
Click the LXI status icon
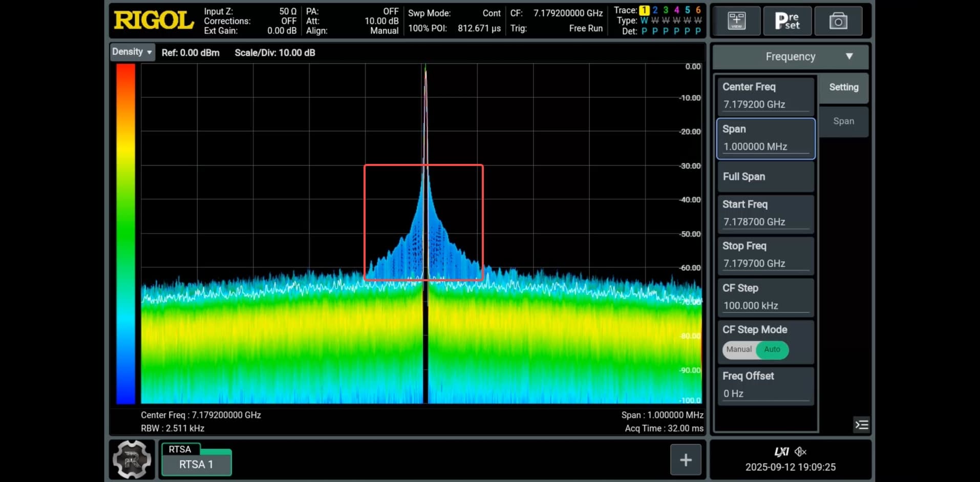click(x=781, y=452)
